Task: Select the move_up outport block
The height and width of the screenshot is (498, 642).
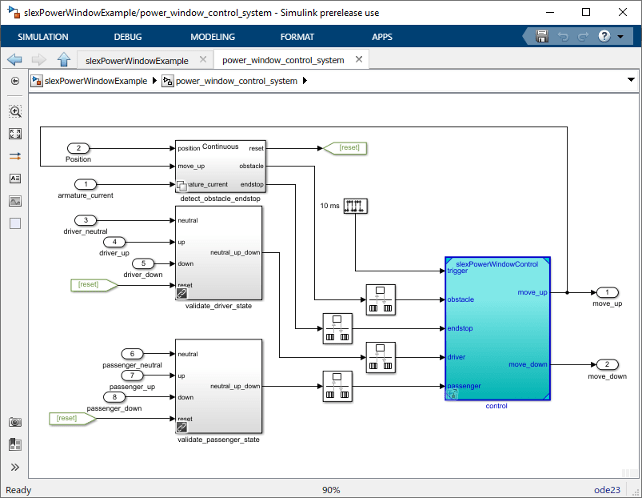Action: point(607,292)
